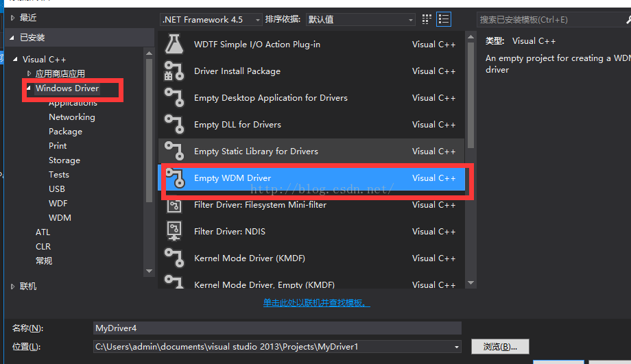Click the 最近 section label

[x=28, y=18]
